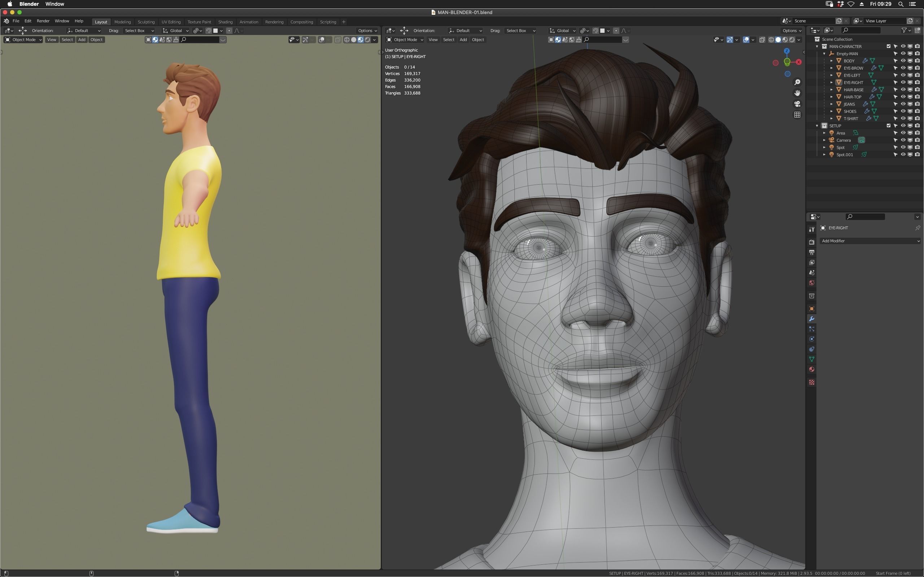Image resolution: width=924 pixels, height=577 pixels.
Task: Switch perspective/orthographic grid gizmo icon
Action: [x=797, y=115]
